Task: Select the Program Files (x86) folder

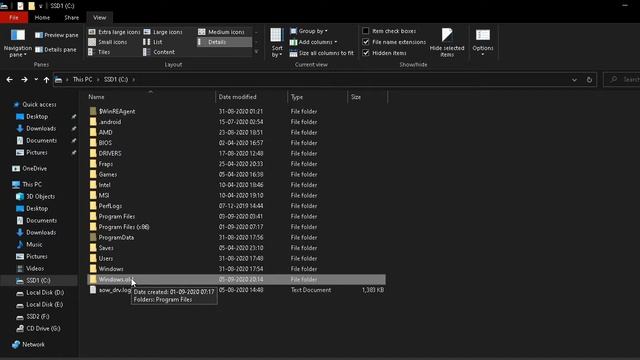Action: coord(236,227)
